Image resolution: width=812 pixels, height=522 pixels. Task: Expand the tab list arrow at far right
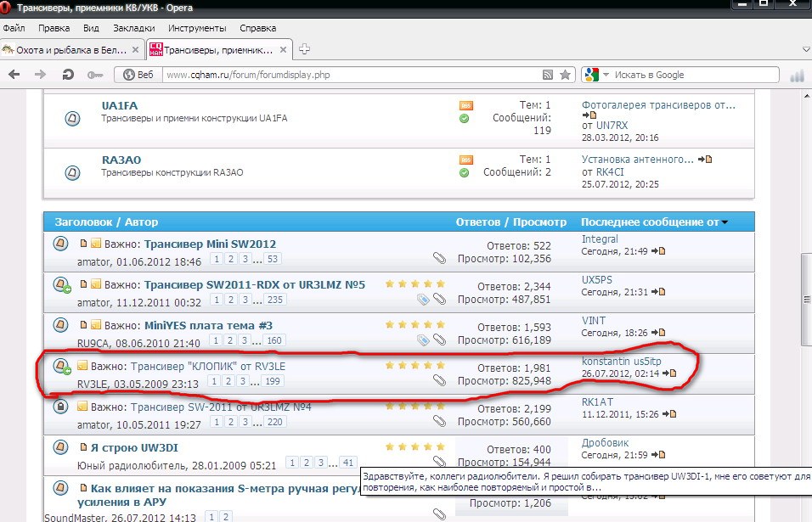click(804, 50)
